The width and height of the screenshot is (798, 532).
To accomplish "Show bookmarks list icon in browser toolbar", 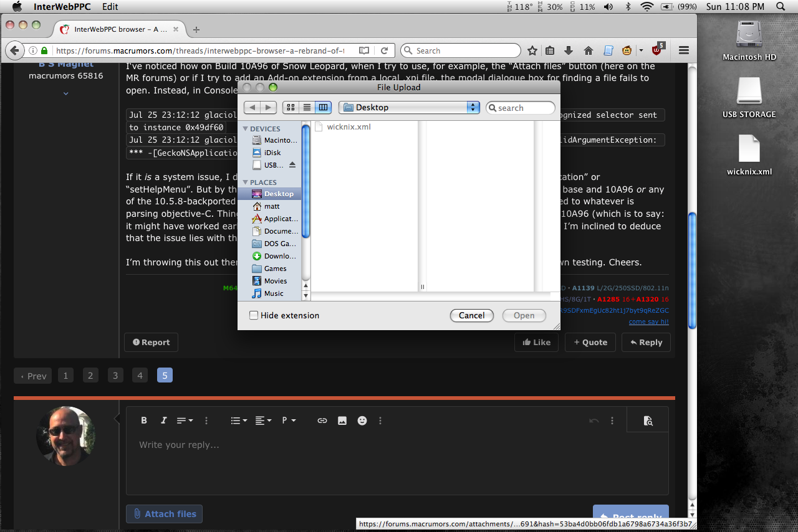I will (x=550, y=50).
